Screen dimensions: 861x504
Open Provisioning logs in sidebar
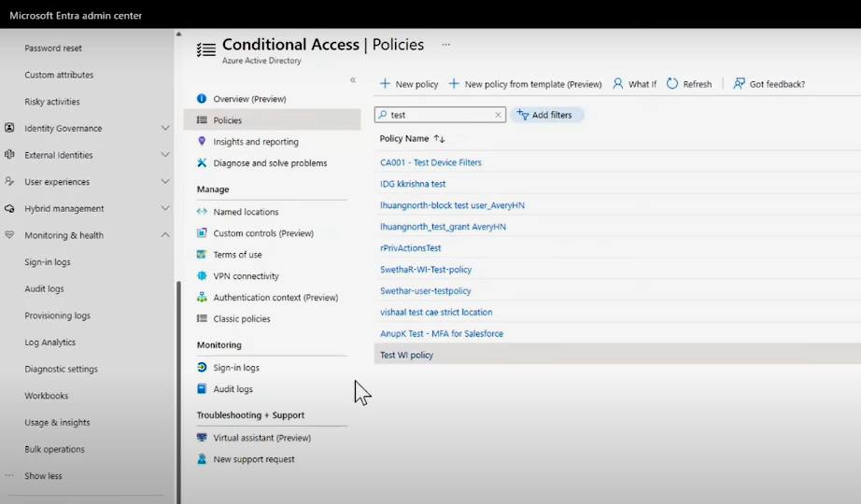click(x=57, y=315)
